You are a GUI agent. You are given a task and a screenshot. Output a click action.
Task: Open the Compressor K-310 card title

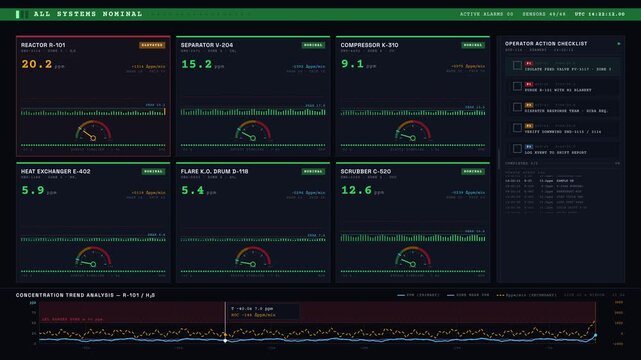pos(369,45)
